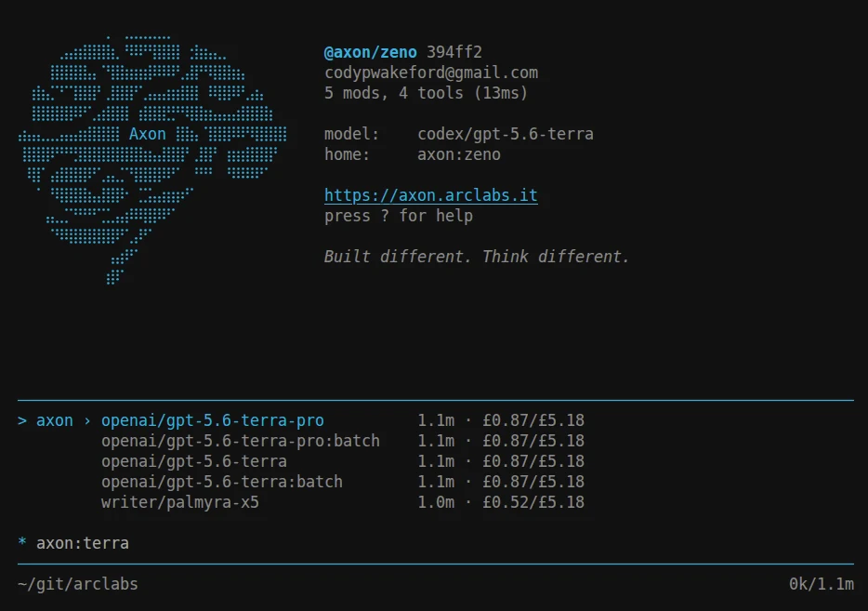Click the writer/palmyra-x5 price £0.52/£5.18
The width and height of the screenshot is (868, 611).
[533, 502]
